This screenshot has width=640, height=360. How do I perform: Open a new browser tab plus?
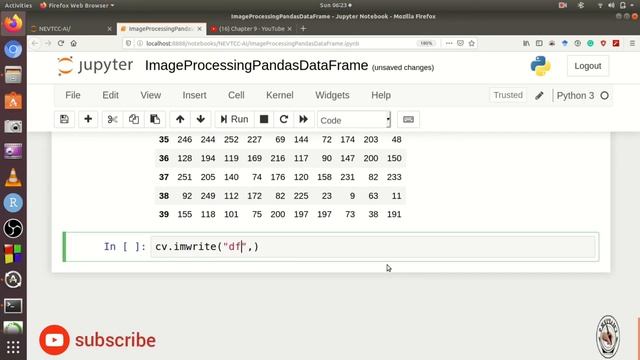pos(303,29)
